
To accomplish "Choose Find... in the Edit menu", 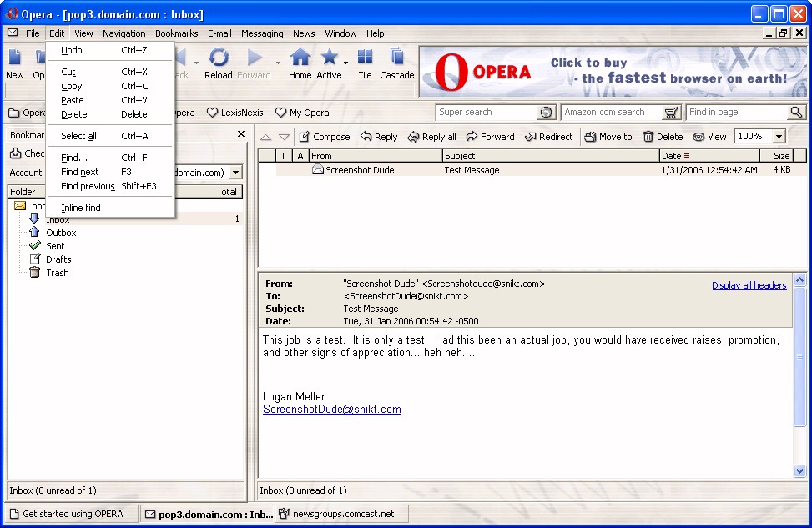I will 110,158.
